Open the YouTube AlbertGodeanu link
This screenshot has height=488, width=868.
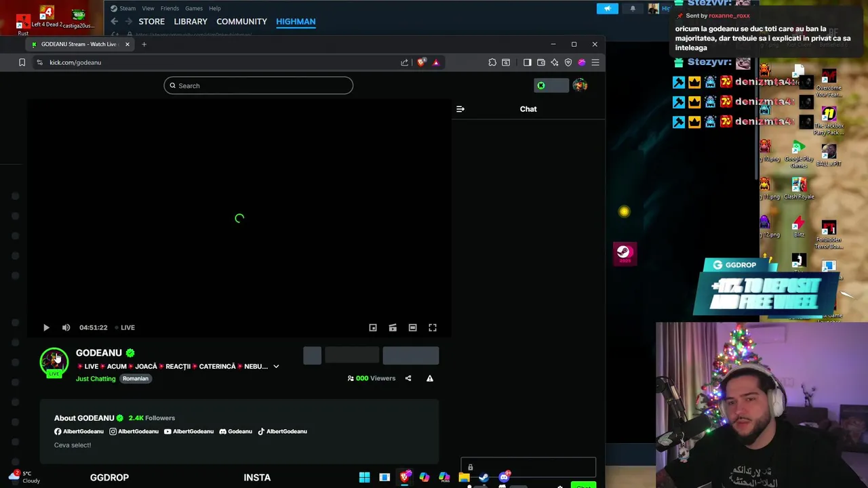tap(189, 431)
